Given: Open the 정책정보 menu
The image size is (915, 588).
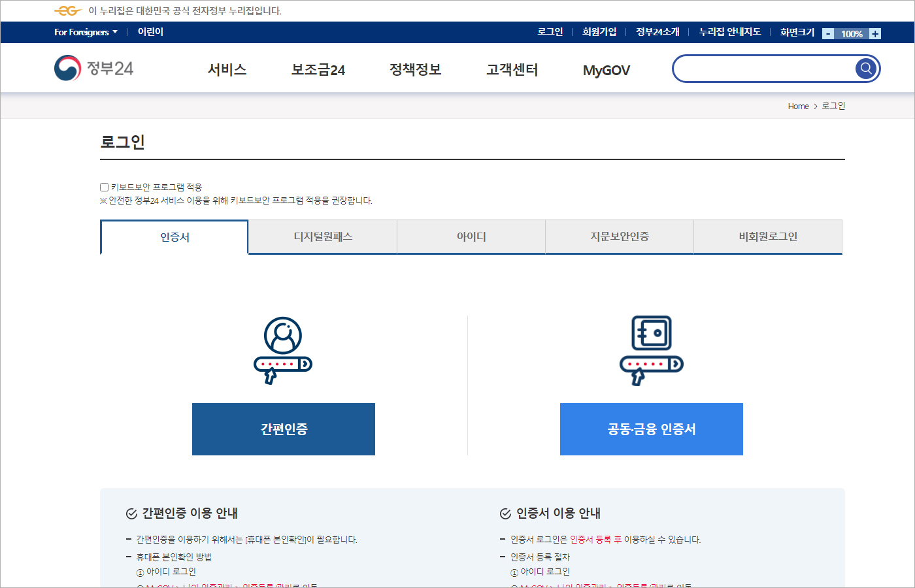Looking at the screenshot, I should (x=416, y=70).
